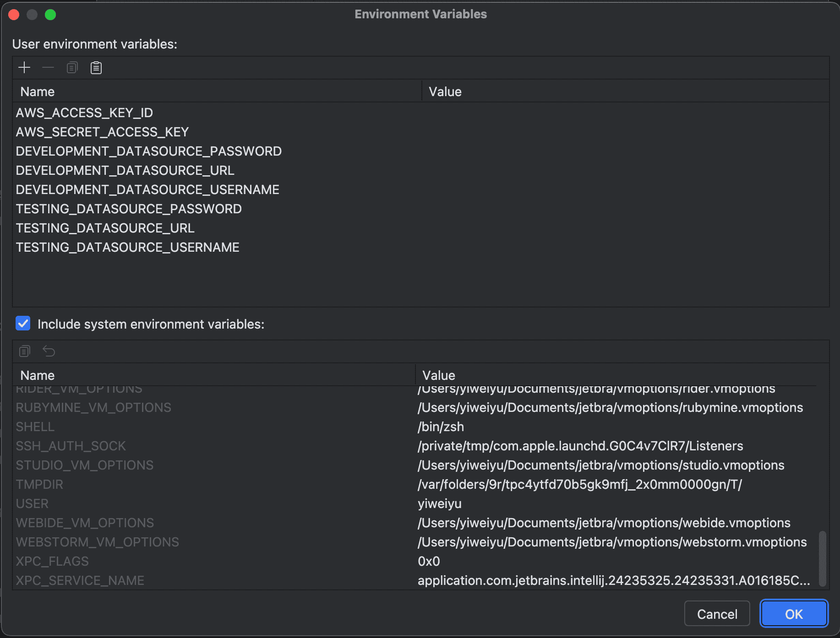Uncheck Include system environment variables

23,324
